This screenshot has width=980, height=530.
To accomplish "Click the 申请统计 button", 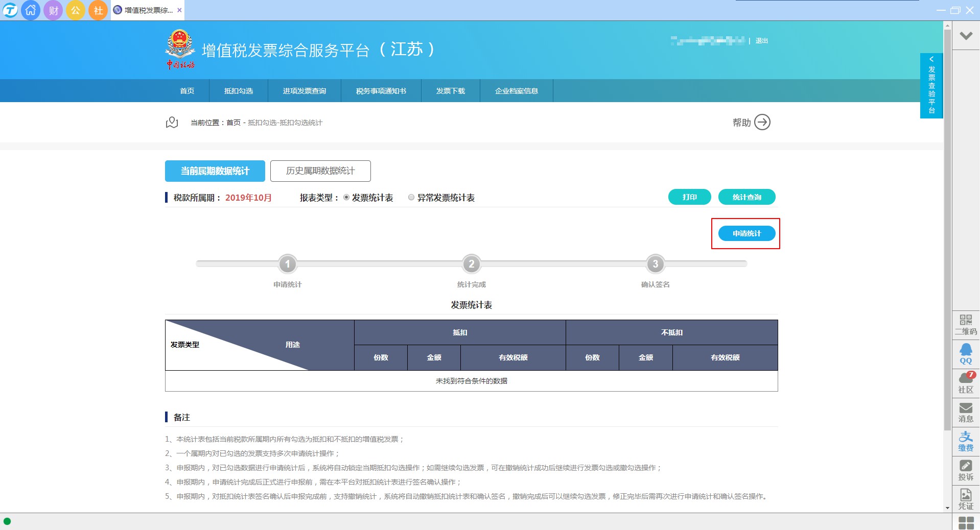I will tap(746, 233).
